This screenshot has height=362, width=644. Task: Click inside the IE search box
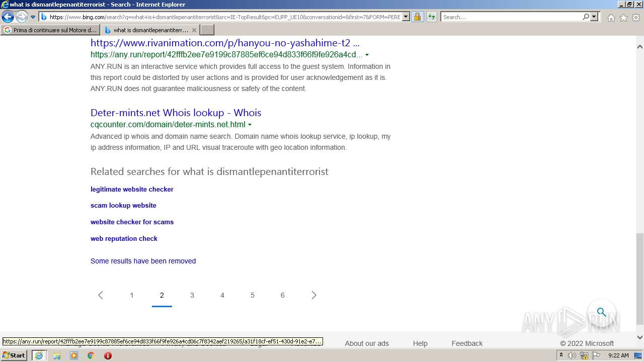click(x=511, y=17)
